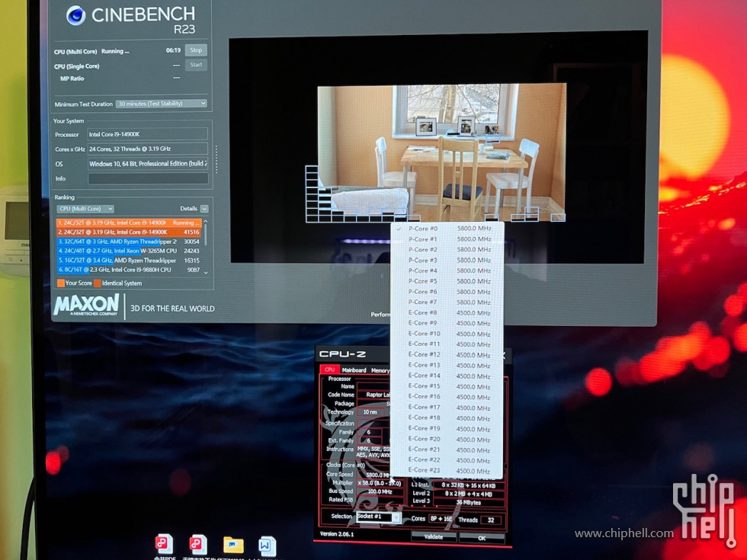
Task: Click the Multiplier value x 58.0 in CPU-Z
Action: (380, 483)
